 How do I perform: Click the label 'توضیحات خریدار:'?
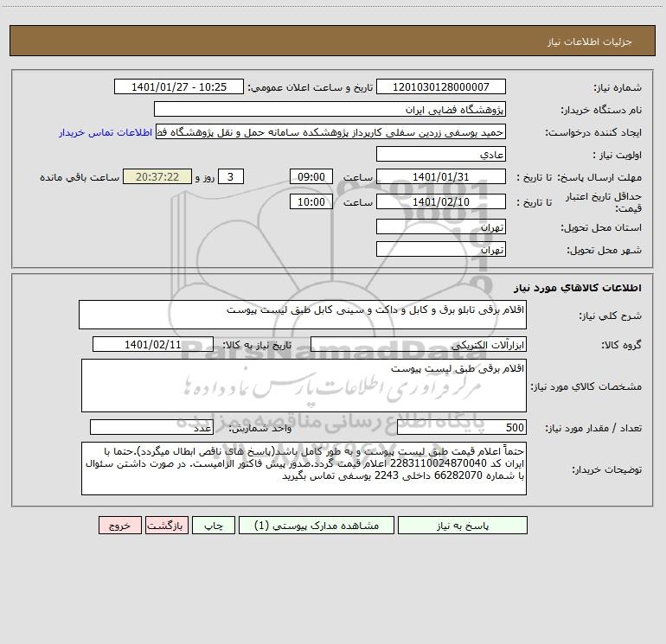606,469
